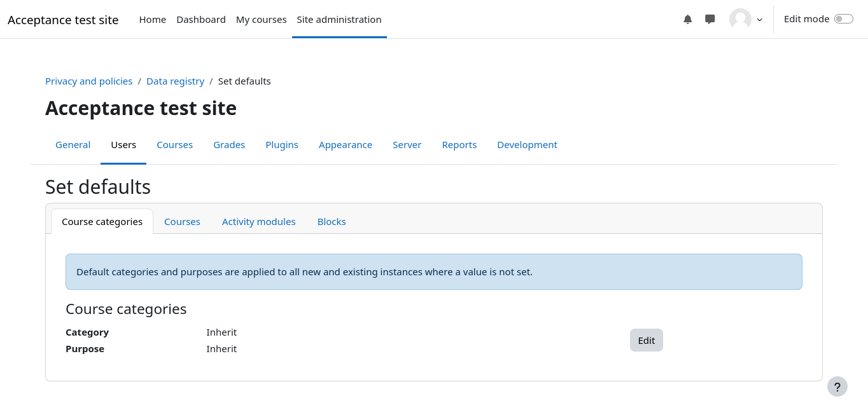
Task: Expand the user menu dropdown arrow
Action: coord(759,20)
